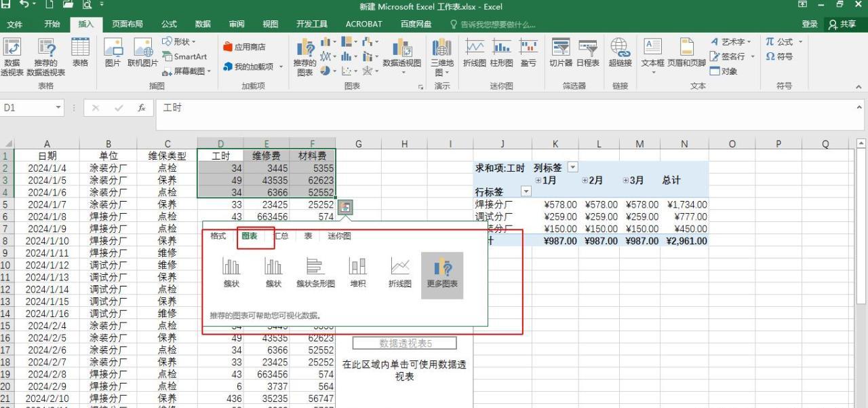Insert an Object (对象)

(724, 71)
